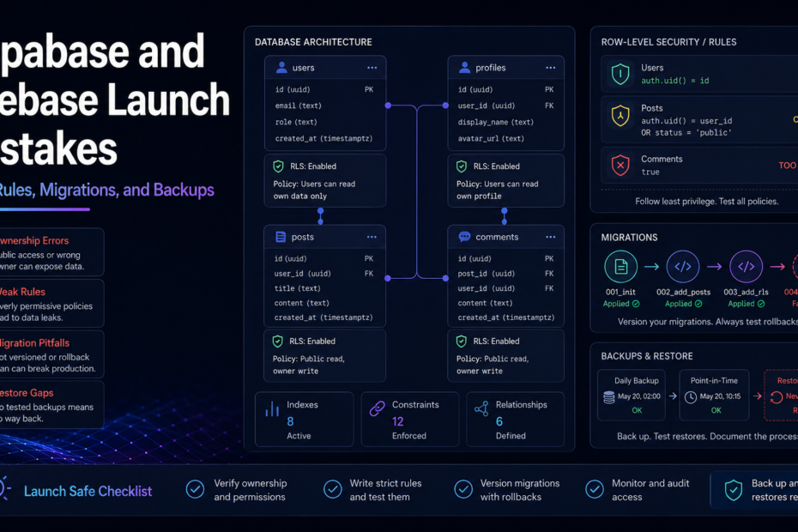The image size is (798, 532).
Task: Click the comments RLS Enabled shield icon
Action: click(x=461, y=342)
